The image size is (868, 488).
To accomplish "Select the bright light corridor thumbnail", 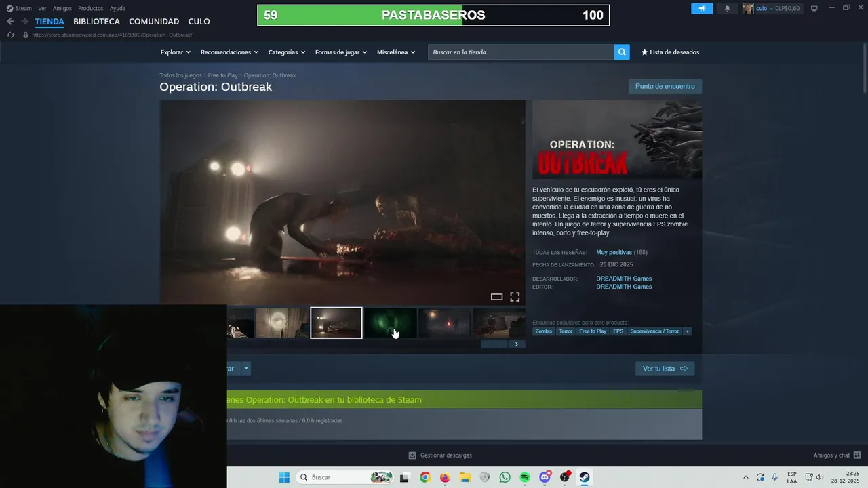I will click(282, 323).
